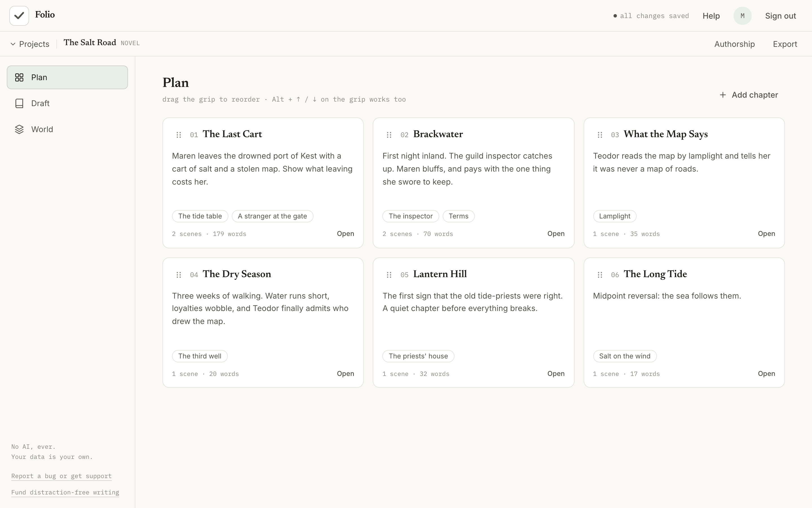Select The third well scene chip
The height and width of the screenshot is (508, 812).
tap(200, 356)
